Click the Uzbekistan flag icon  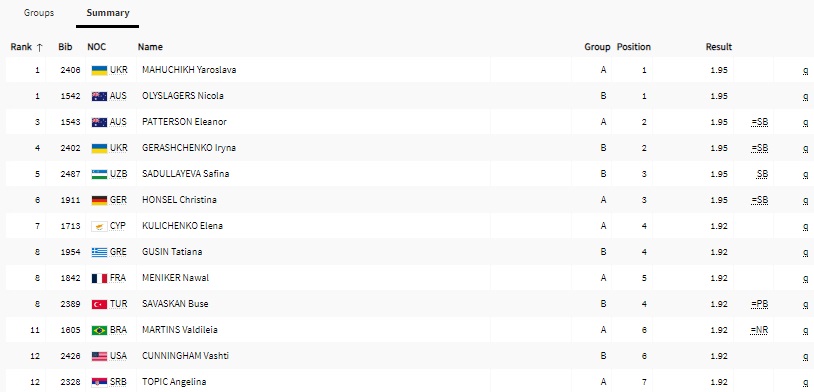(99, 174)
